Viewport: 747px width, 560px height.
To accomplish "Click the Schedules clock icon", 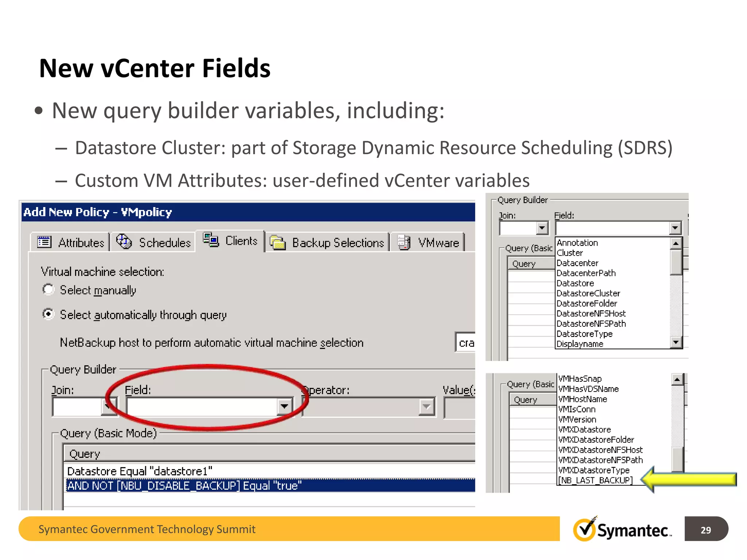I will pos(124,241).
